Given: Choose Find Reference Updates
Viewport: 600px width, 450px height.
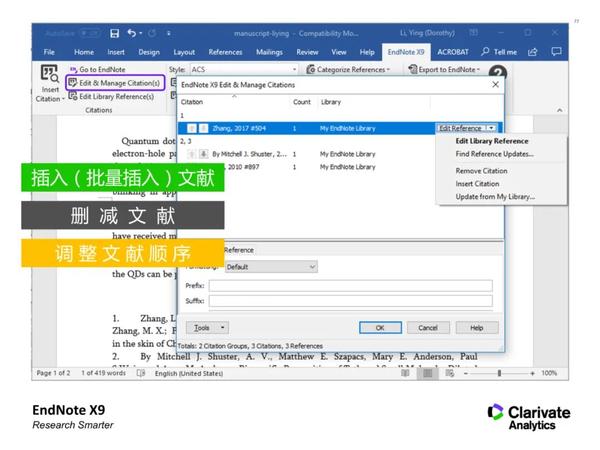Looking at the screenshot, I should 494,154.
